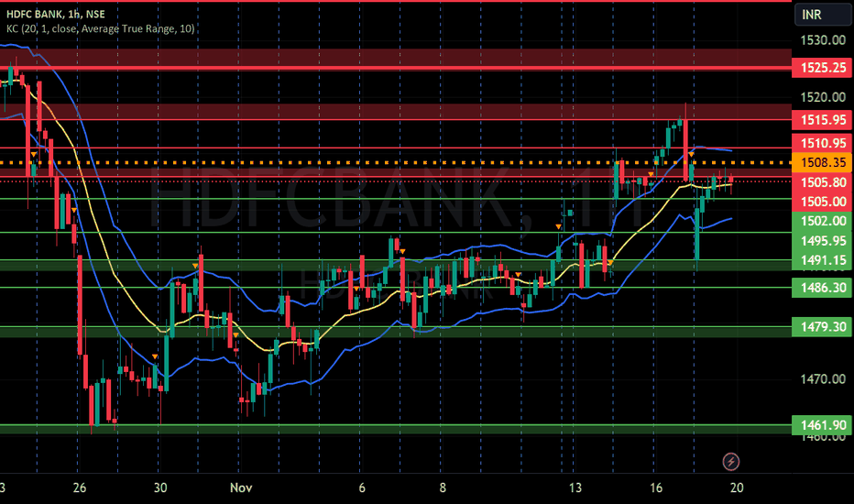Select the 1486.30 green price label

[822, 288]
